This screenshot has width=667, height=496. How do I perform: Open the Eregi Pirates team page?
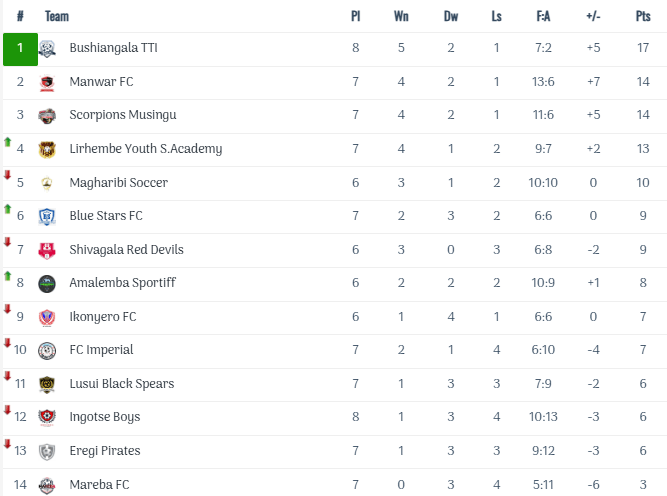(104, 451)
